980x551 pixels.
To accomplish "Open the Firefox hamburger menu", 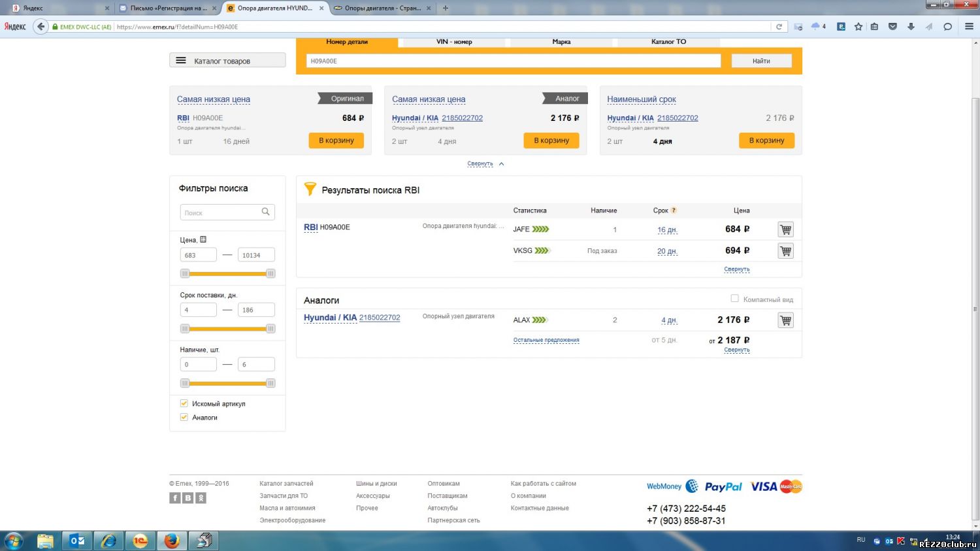I will coord(969,27).
